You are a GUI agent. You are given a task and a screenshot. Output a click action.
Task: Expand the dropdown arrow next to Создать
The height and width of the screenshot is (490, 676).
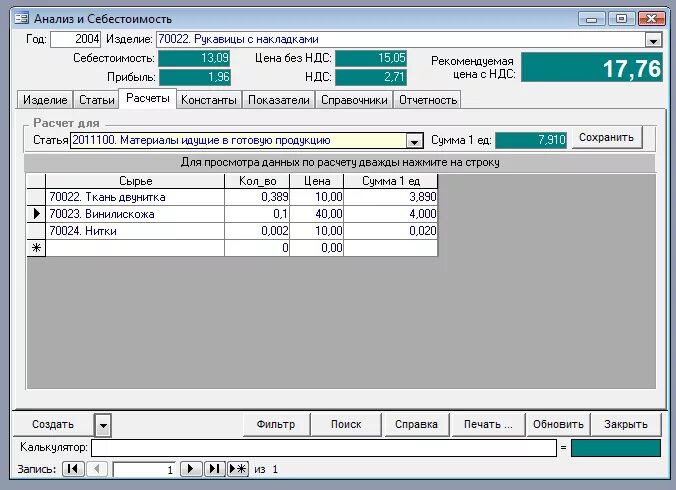point(103,425)
